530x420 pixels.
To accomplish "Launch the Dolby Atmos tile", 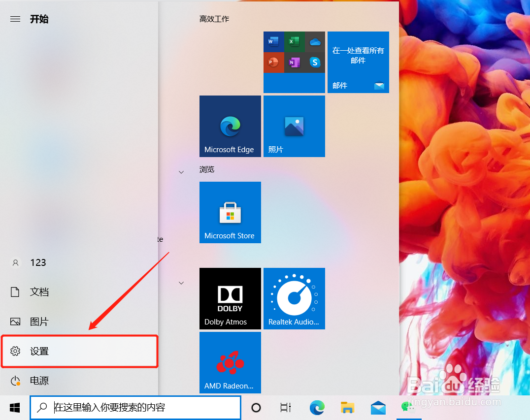I will [x=230, y=298].
